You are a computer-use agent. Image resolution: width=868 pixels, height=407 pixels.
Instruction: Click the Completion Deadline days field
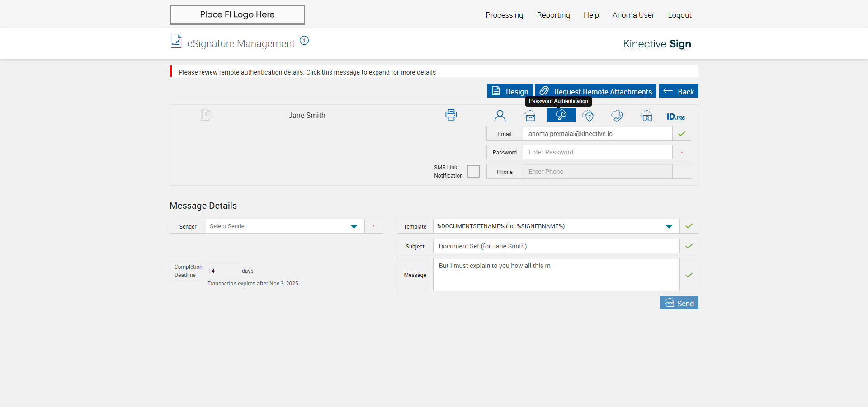tap(221, 271)
